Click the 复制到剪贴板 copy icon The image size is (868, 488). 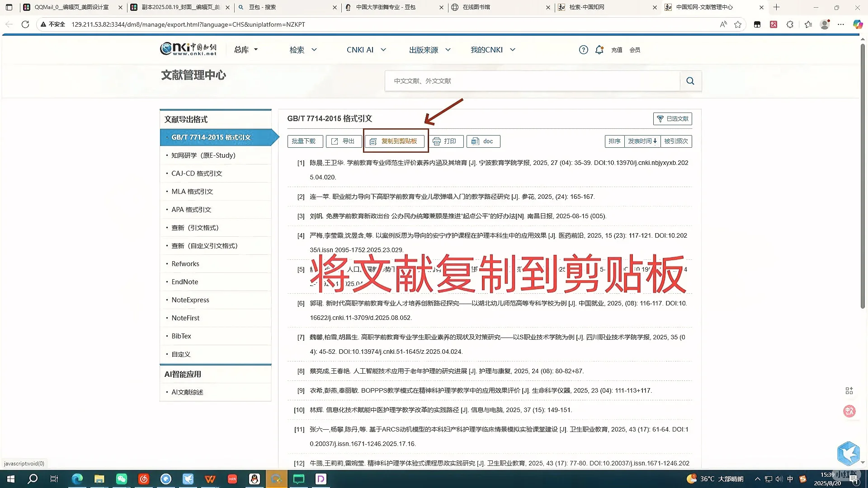click(373, 141)
